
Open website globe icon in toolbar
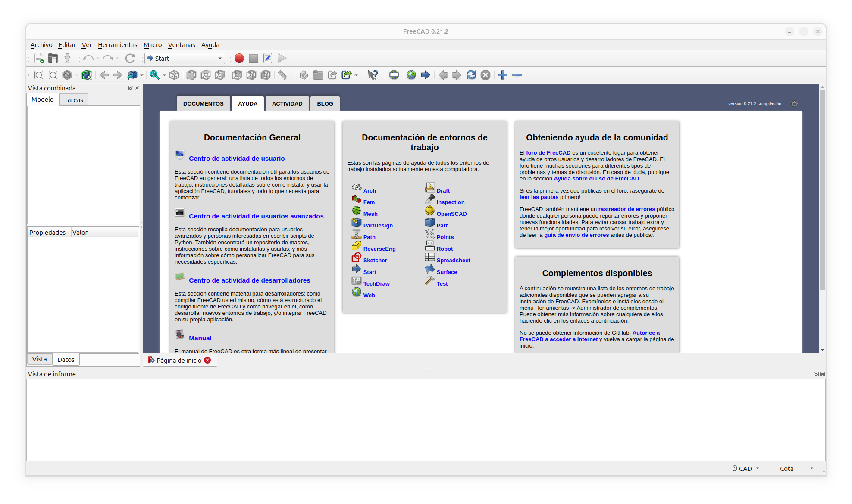(x=411, y=75)
